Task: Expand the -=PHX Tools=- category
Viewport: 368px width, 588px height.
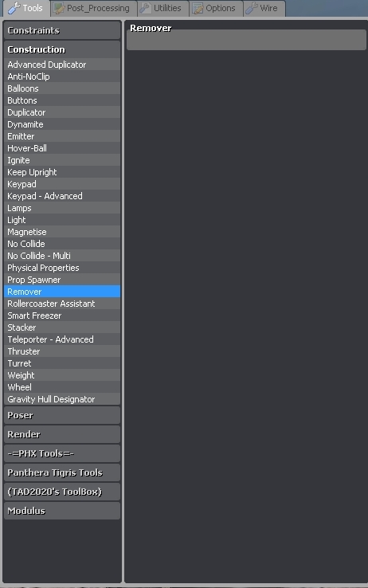Action: coord(62,453)
